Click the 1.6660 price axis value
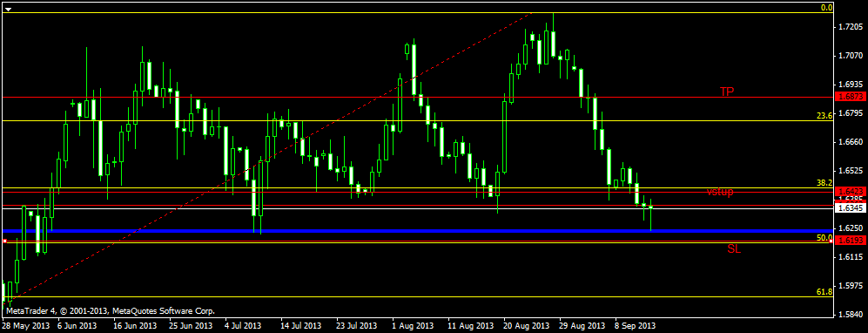 coord(851,142)
